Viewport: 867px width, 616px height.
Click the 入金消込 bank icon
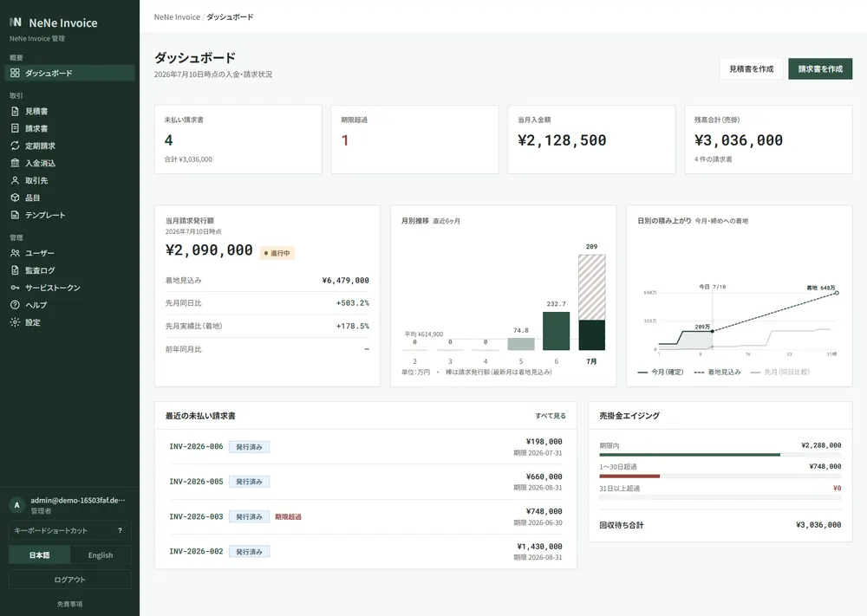[15, 163]
